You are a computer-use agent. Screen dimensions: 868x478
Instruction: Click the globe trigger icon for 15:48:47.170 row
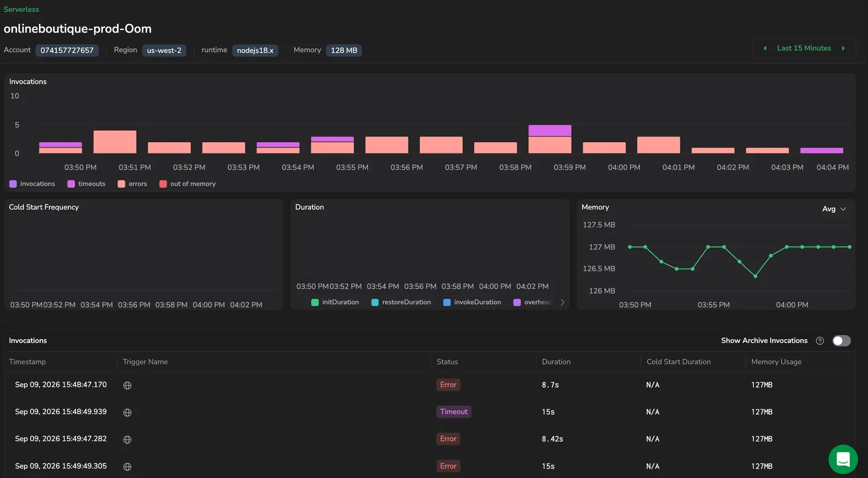[x=127, y=385]
